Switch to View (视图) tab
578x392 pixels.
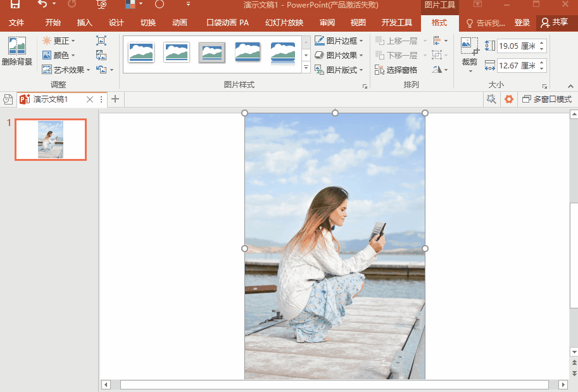[358, 23]
